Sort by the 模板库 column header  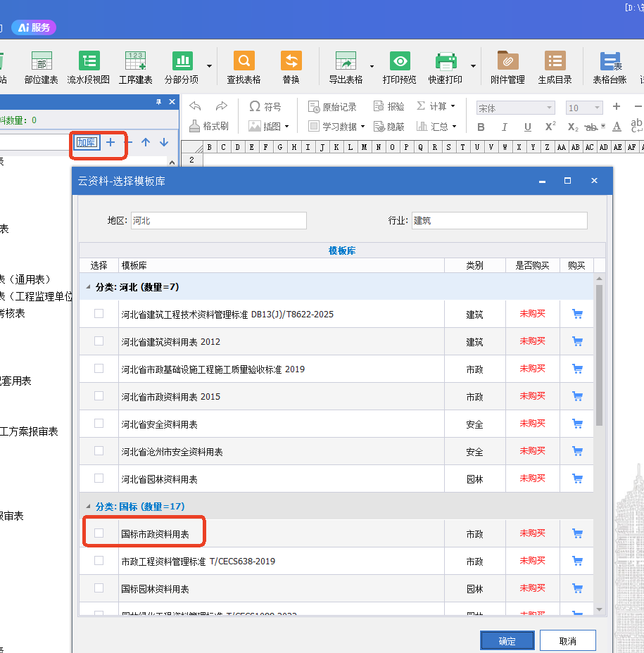point(281,265)
